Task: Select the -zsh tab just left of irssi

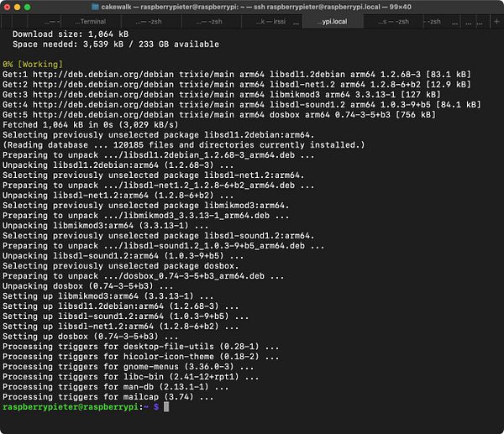Action: tap(211, 22)
